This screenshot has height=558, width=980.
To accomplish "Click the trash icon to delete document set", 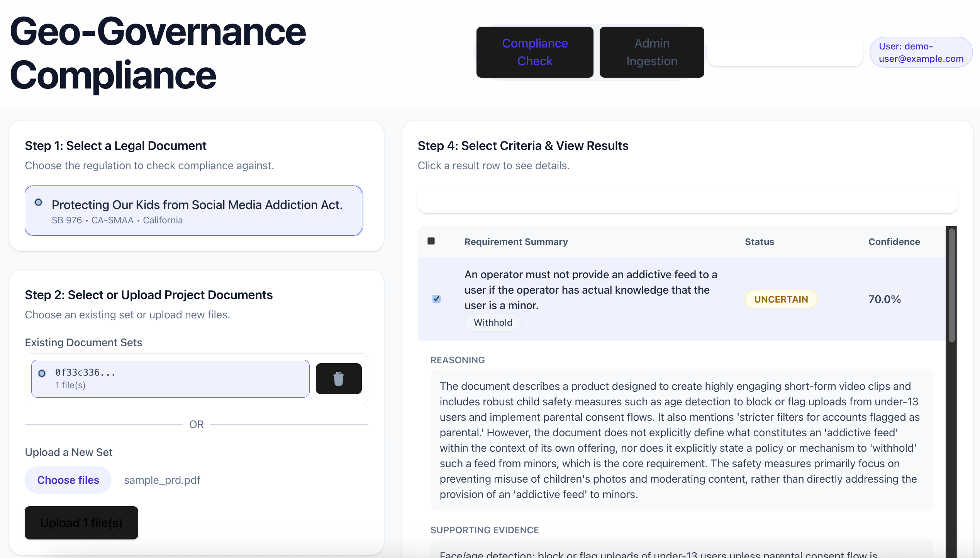I will [338, 379].
